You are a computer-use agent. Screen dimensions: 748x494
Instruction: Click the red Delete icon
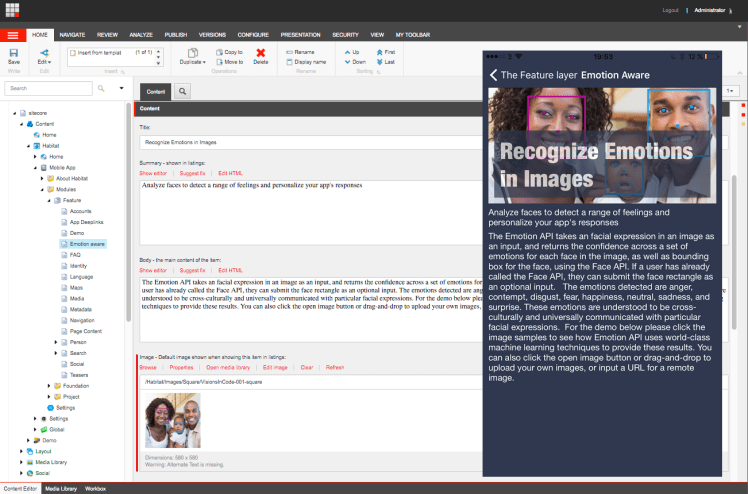tap(260, 53)
